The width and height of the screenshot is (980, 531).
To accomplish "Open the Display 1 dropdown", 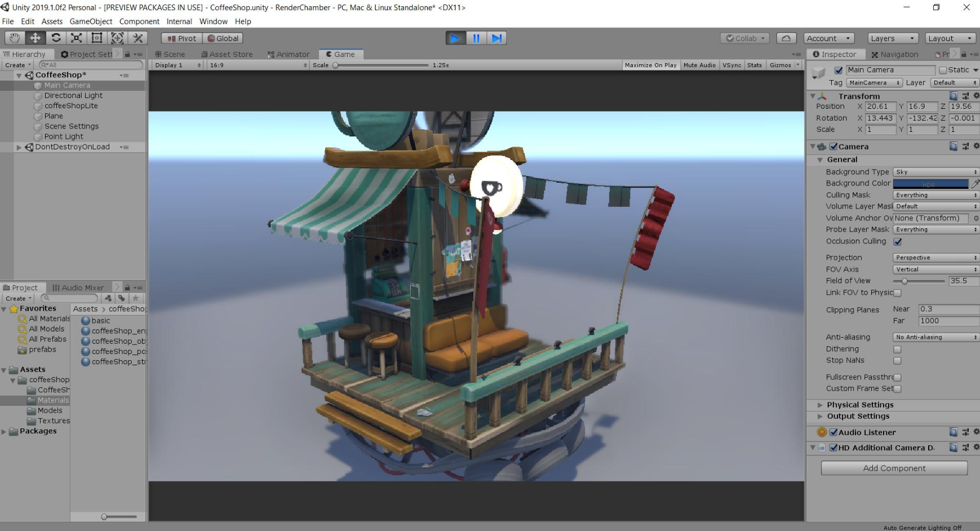I will click(178, 65).
